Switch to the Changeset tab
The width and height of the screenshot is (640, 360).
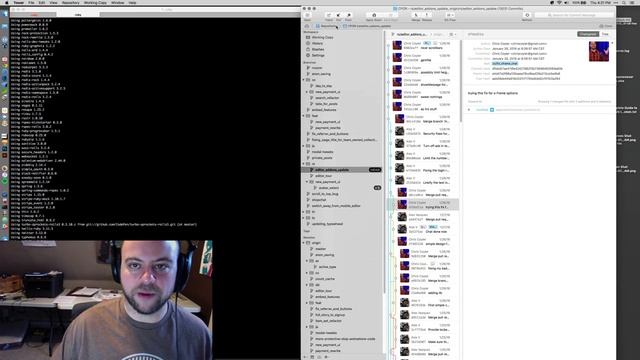click(x=587, y=34)
